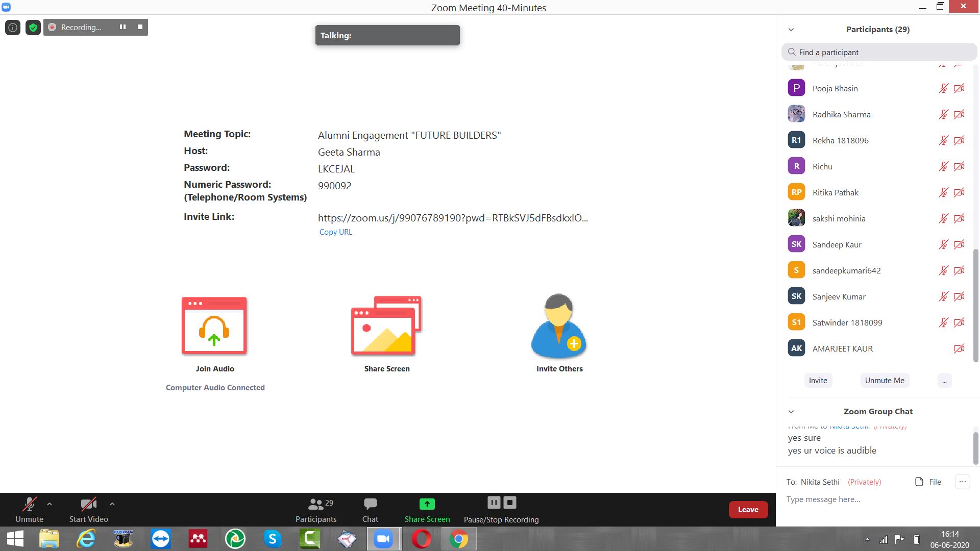Open Camtasia from the taskbar
This screenshot has width=980, height=551.
click(310, 539)
